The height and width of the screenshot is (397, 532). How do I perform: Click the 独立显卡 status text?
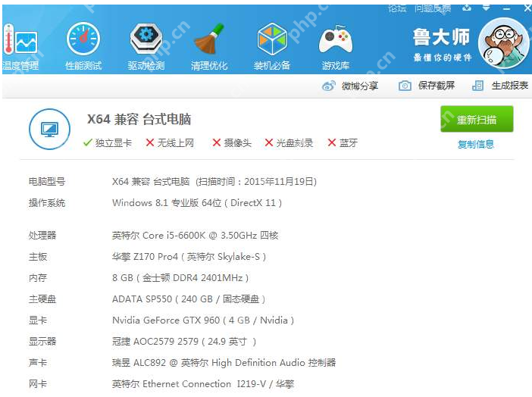click(x=114, y=143)
